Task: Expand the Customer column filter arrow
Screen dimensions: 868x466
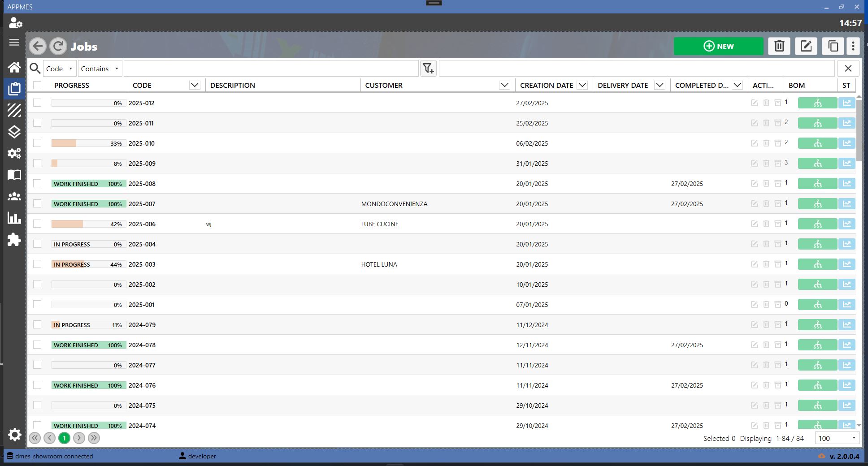Action: click(504, 85)
